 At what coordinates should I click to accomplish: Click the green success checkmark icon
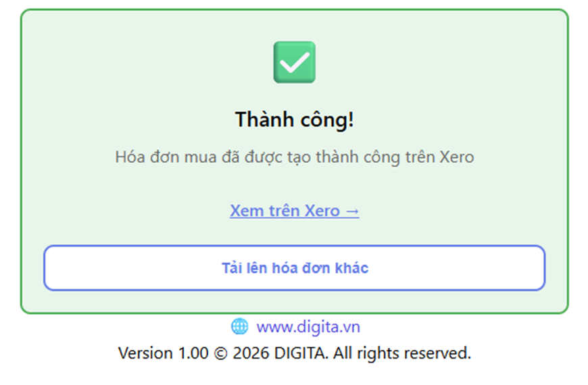coord(294,62)
